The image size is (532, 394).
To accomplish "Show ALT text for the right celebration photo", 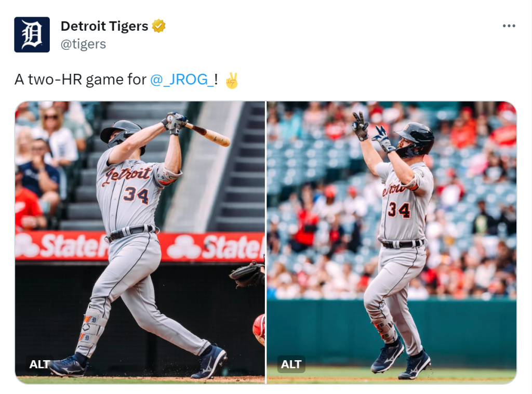I will tap(291, 364).
